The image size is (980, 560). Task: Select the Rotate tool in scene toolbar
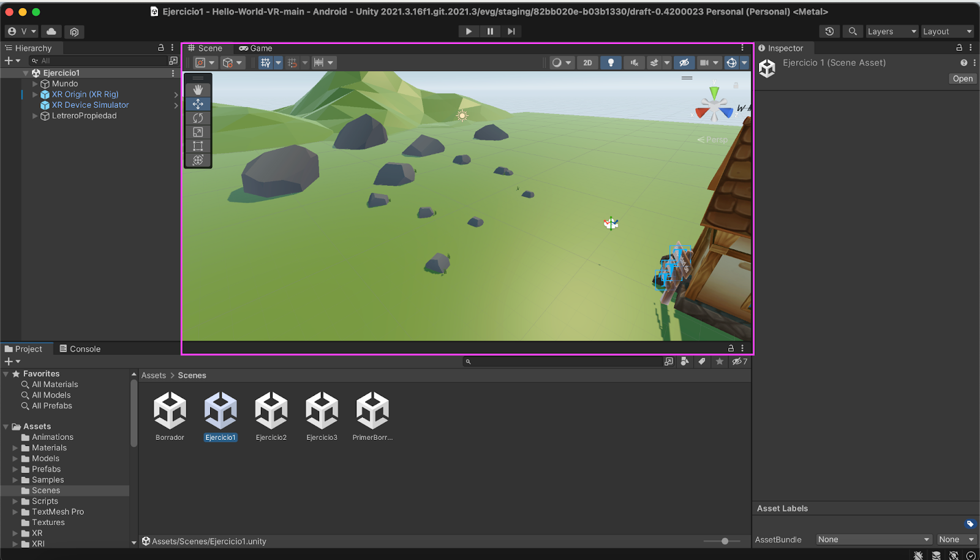(198, 118)
